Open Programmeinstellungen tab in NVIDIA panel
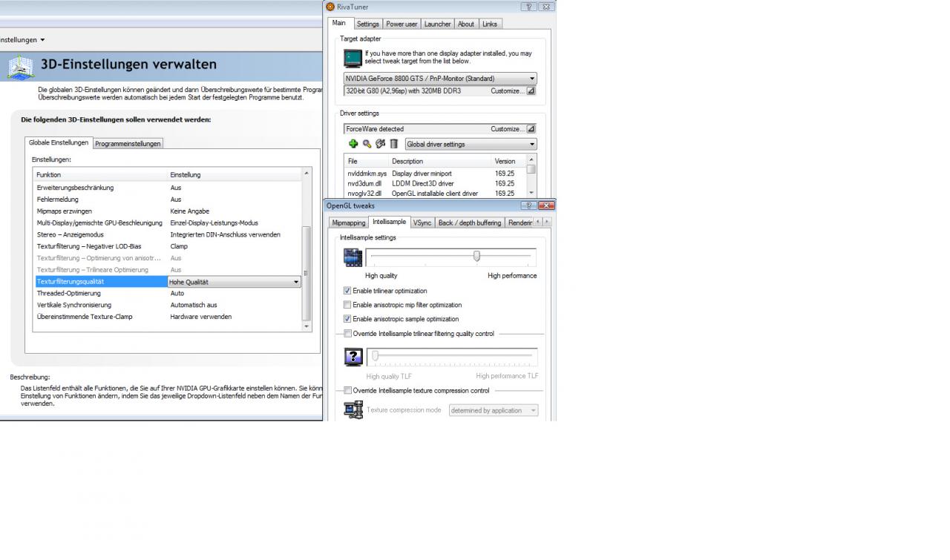 128,144
